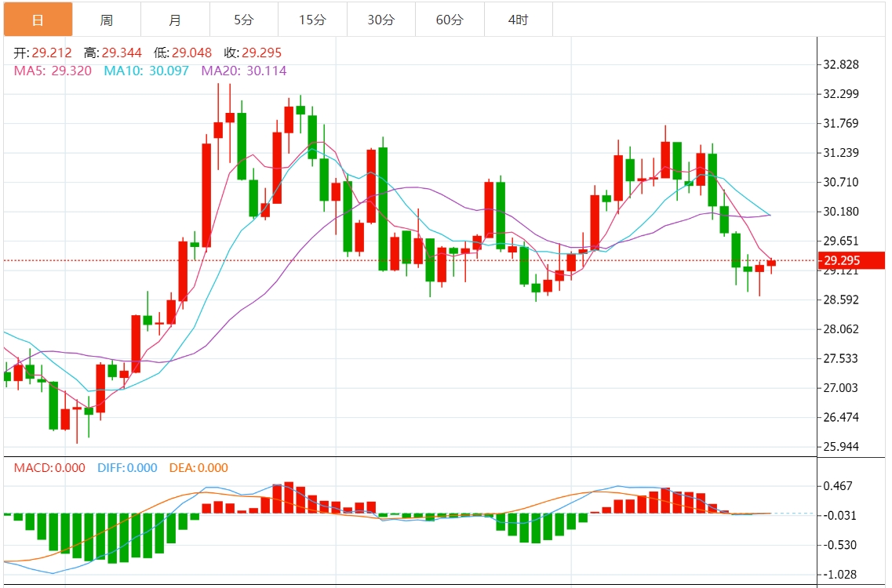Click the red current price tag 29.295
Image resolution: width=892 pixels, height=588 pixels.
click(x=851, y=260)
